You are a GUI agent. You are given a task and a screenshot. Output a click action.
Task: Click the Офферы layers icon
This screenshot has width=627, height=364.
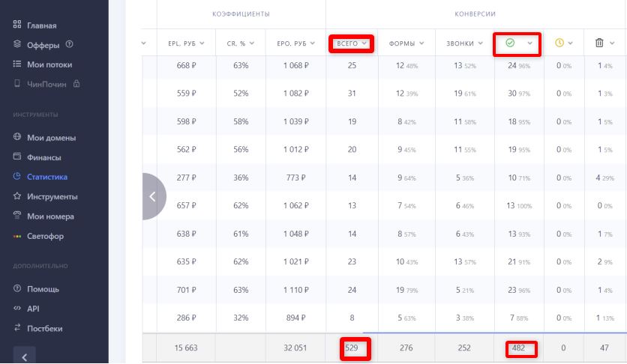point(17,45)
